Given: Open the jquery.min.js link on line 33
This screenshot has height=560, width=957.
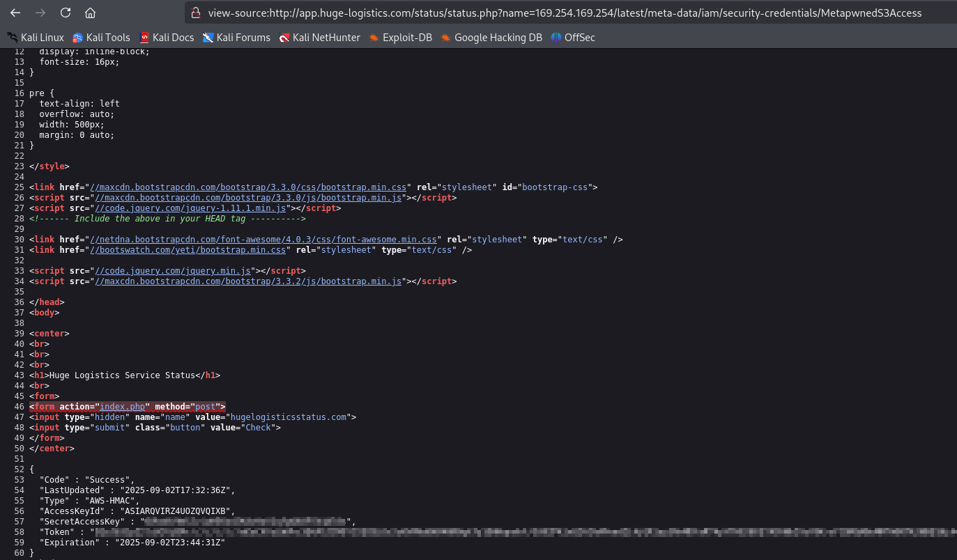Looking at the screenshot, I should coord(173,271).
